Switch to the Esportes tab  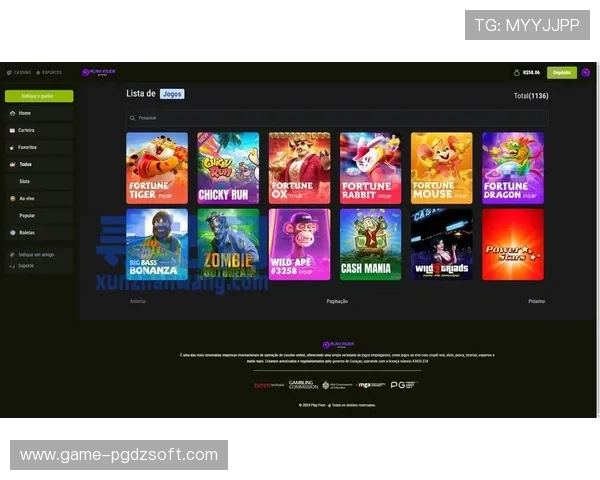click(50, 72)
